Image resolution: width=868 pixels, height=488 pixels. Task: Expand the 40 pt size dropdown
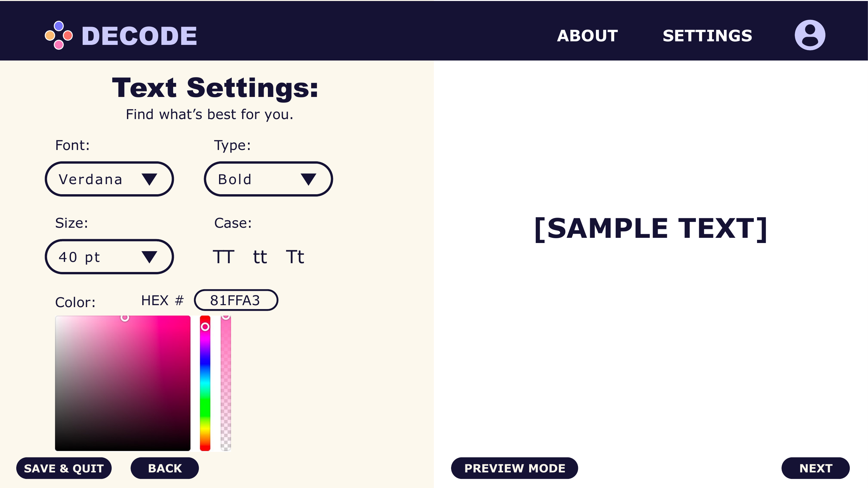point(109,257)
